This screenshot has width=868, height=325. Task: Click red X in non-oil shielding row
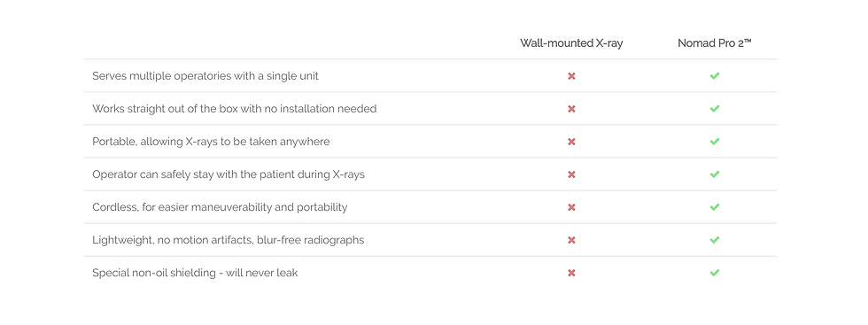coord(571,273)
